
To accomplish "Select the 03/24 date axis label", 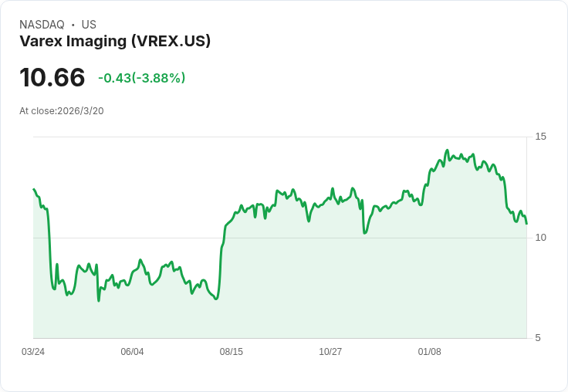I will pyautogui.click(x=33, y=352).
